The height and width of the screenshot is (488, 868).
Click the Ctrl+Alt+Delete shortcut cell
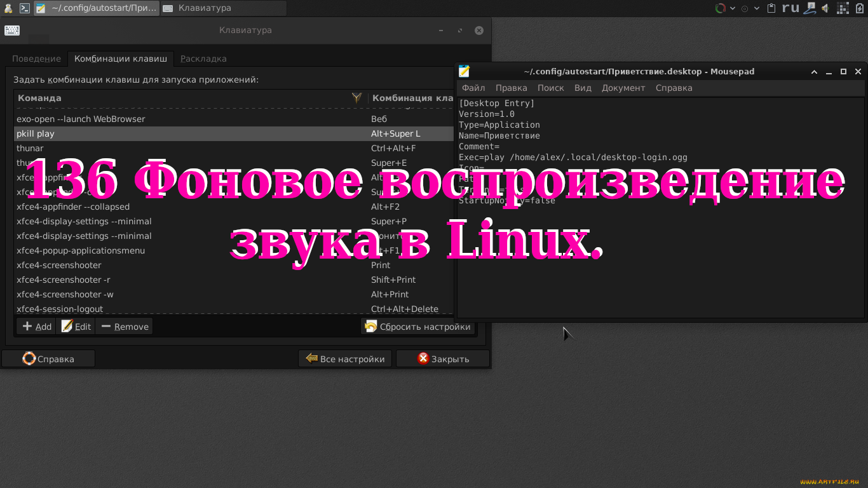[x=405, y=309]
